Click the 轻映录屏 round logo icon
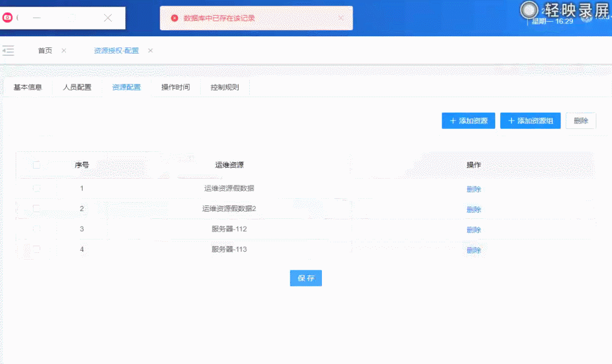This screenshot has width=612, height=364. pyautogui.click(x=529, y=9)
